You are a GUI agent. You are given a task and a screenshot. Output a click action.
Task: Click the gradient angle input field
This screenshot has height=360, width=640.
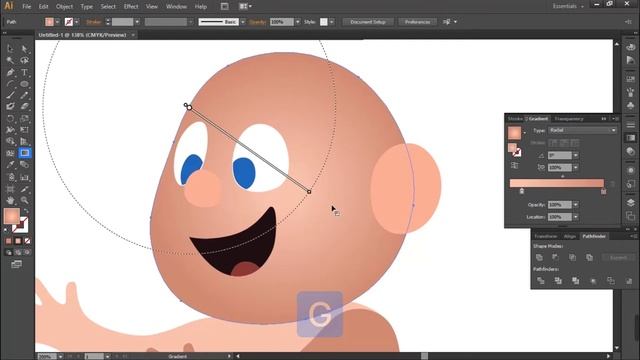point(560,156)
